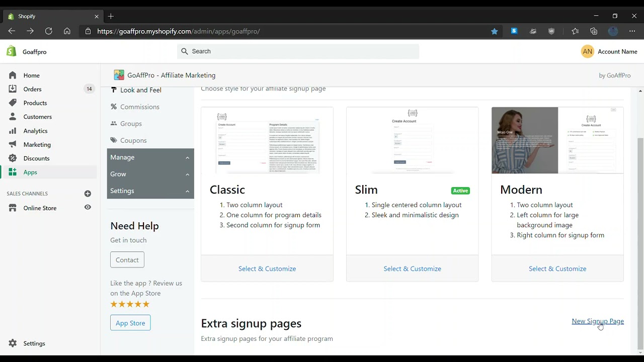Select & Customize the Modern style
This screenshot has height=362, width=644.
tap(557, 268)
